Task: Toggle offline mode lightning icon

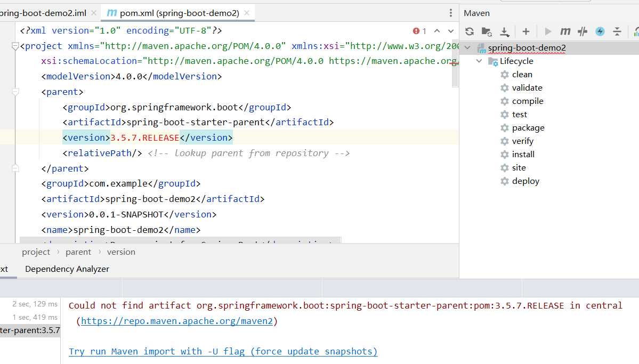Action: point(600,31)
